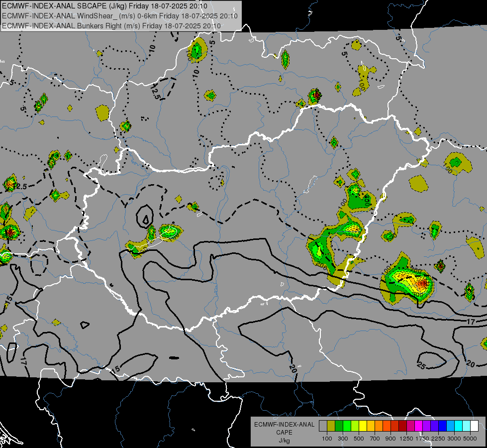Click the 1750 tick label under colorbar
The width and height of the screenshot is (487, 448).
tap(422, 439)
